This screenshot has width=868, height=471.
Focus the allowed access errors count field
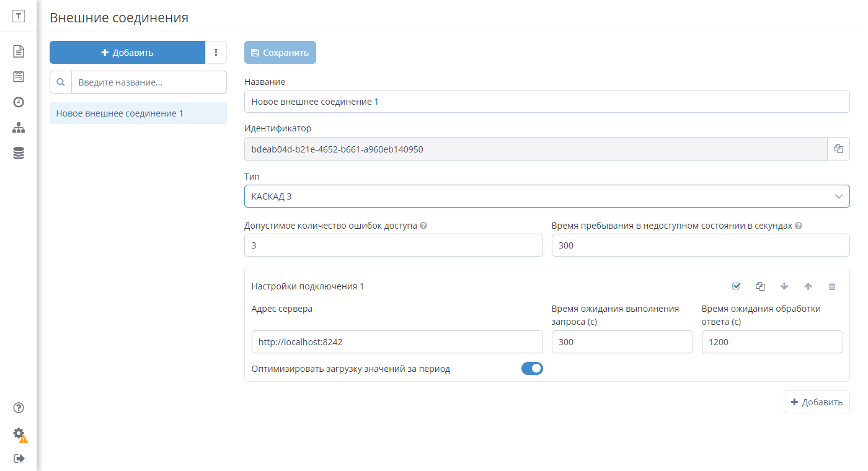[x=394, y=245]
